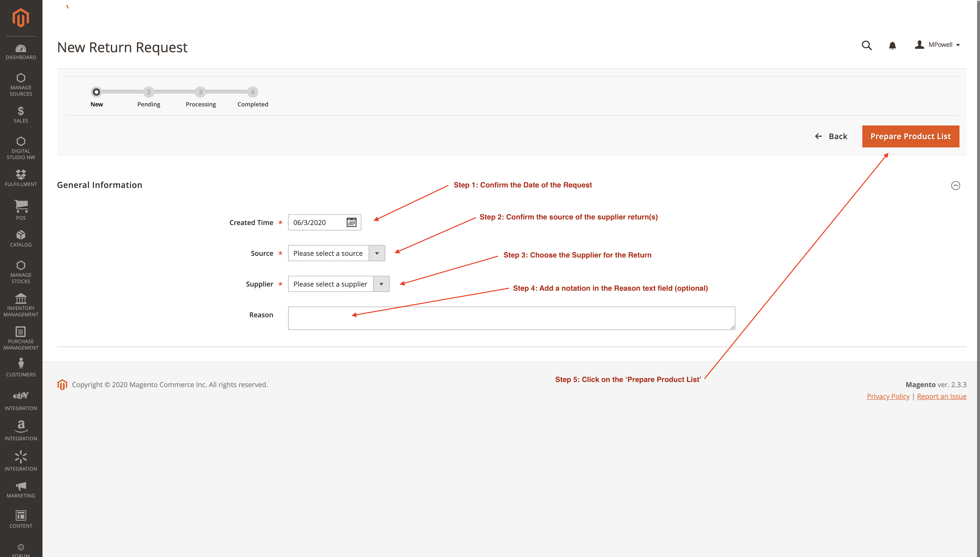The width and height of the screenshot is (980, 557).
Task: Expand the Supplier dropdown
Action: click(339, 284)
